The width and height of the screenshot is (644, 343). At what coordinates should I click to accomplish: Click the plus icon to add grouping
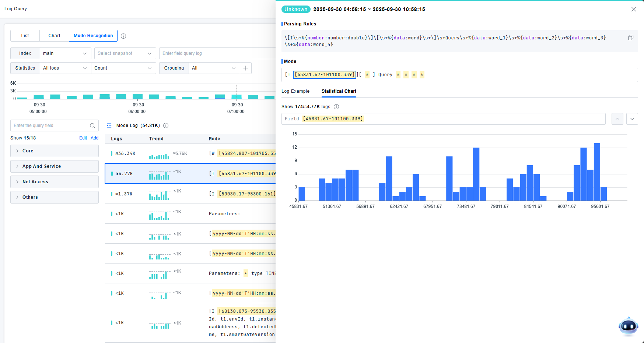click(246, 68)
